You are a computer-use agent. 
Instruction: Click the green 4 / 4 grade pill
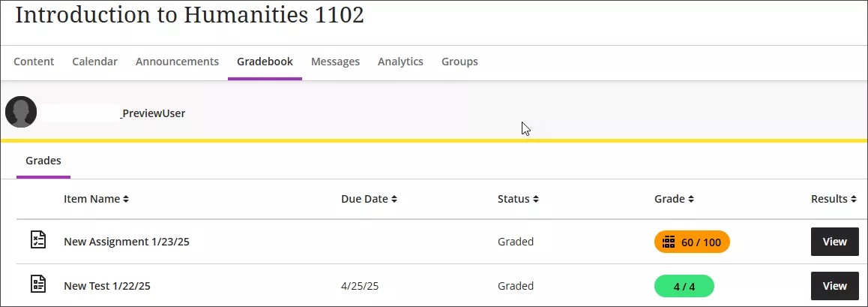(x=684, y=286)
